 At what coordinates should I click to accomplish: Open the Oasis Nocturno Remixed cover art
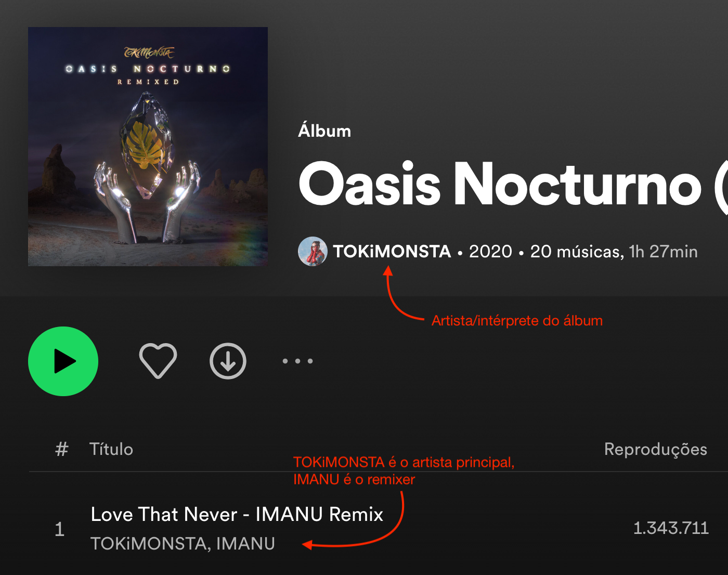[148, 147]
